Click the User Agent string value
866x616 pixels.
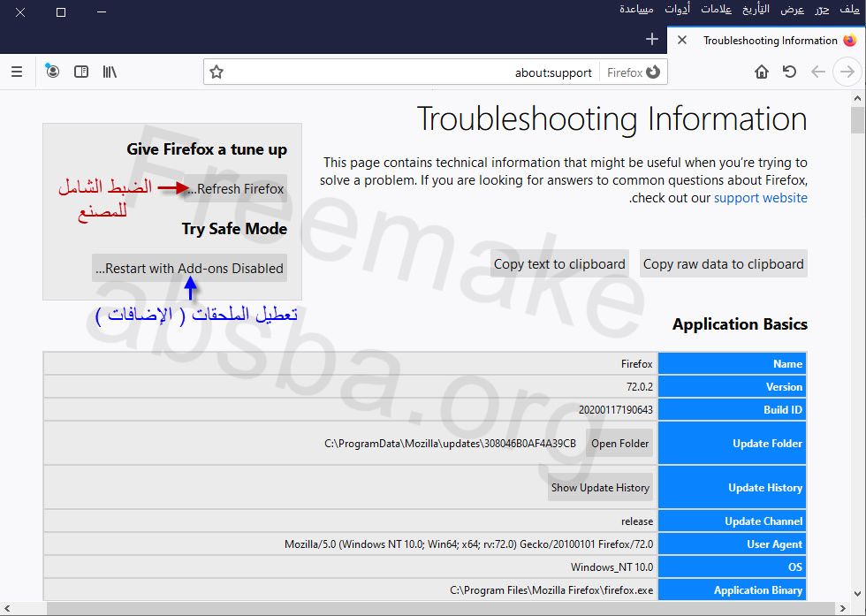pyautogui.click(x=468, y=544)
